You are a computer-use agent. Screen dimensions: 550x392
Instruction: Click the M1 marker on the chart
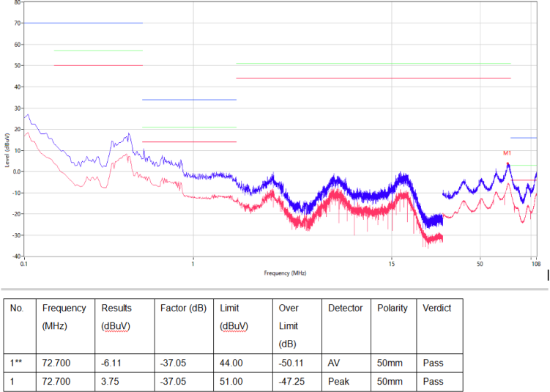(x=507, y=153)
